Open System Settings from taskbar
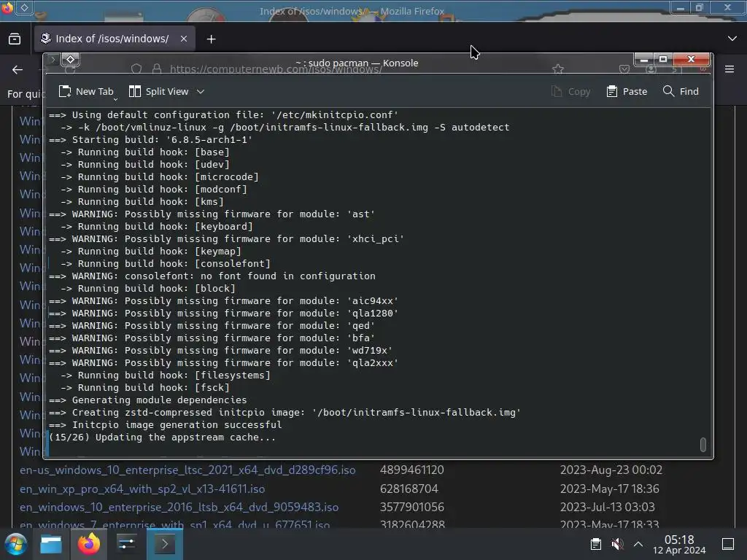The width and height of the screenshot is (747, 560). click(x=127, y=544)
